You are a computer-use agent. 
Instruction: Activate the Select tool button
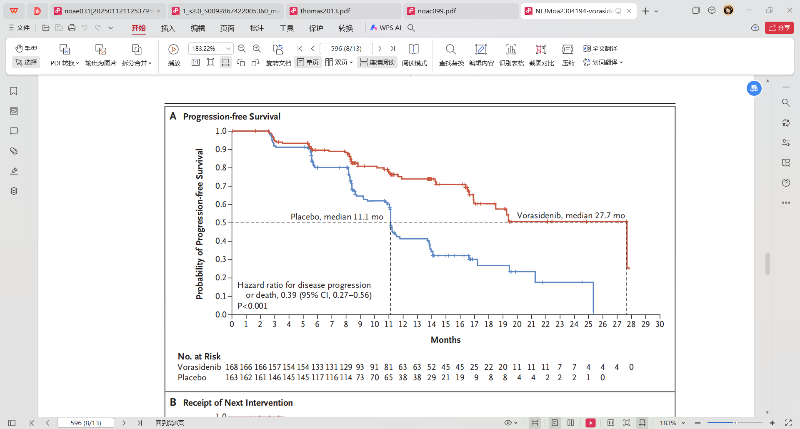click(26, 62)
